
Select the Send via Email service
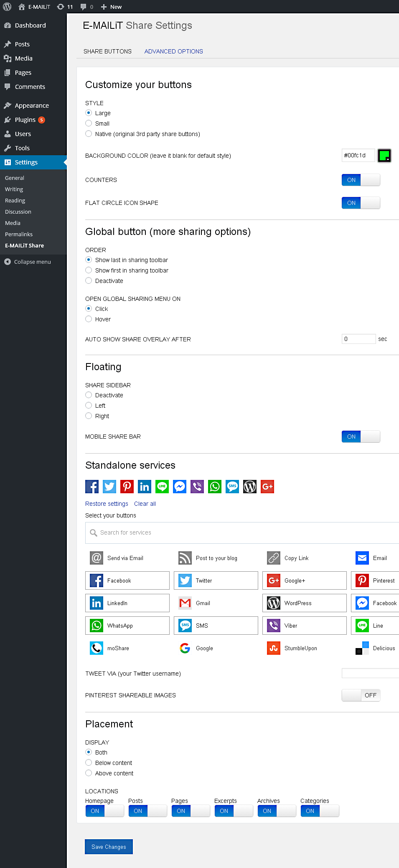point(127,558)
